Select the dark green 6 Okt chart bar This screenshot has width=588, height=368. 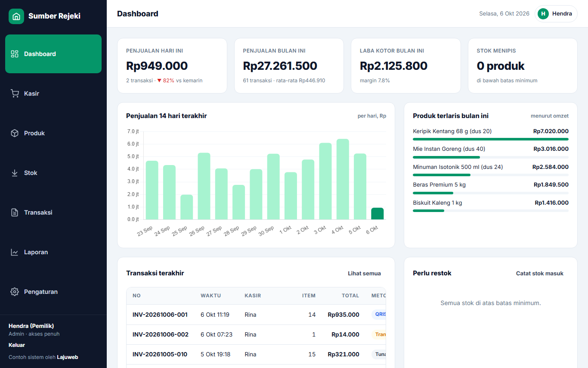point(378,214)
